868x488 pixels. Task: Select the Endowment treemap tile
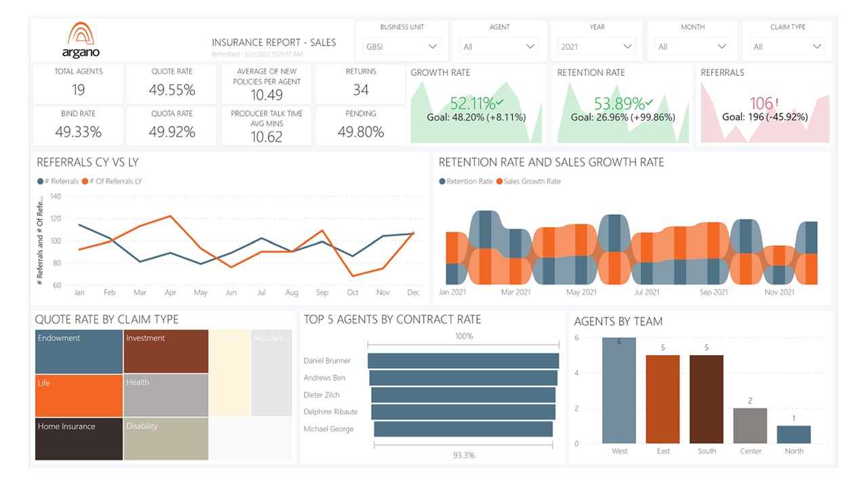click(x=79, y=352)
